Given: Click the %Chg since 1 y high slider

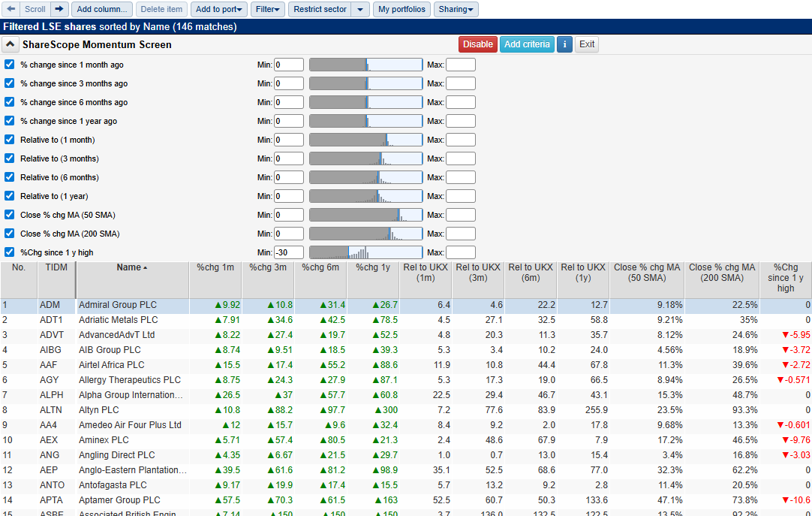Looking at the screenshot, I should pyautogui.click(x=366, y=252).
